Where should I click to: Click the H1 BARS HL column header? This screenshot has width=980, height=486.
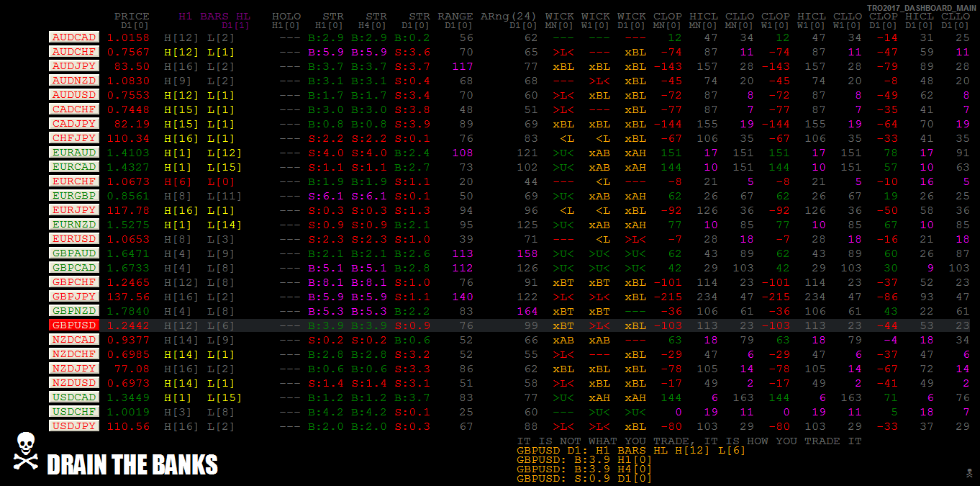[x=214, y=16]
